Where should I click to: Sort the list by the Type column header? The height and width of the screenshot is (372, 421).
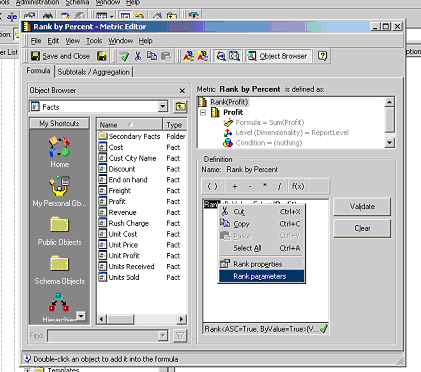pos(174,125)
